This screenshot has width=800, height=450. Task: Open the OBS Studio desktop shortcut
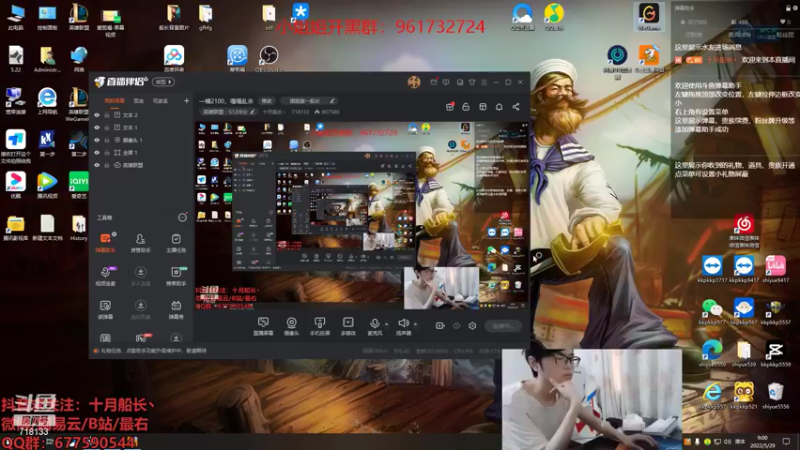point(268,59)
